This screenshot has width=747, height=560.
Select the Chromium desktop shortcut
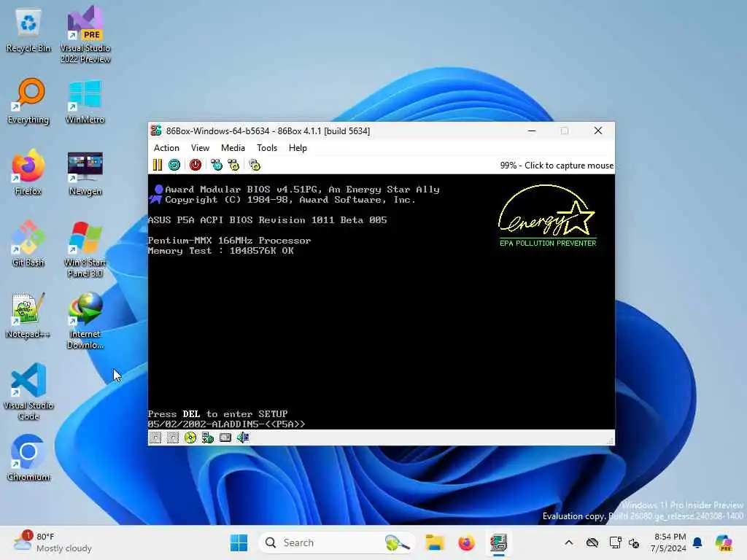(28, 458)
